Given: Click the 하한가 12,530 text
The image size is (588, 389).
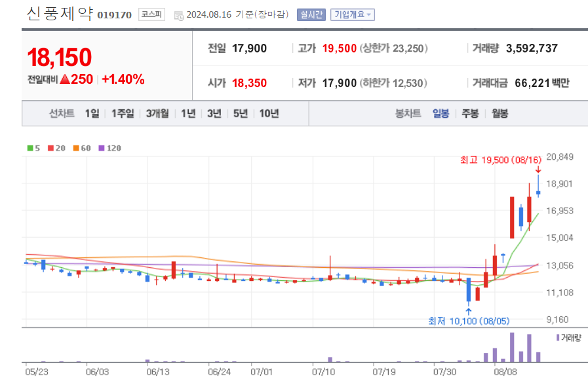Looking at the screenshot, I should pyautogui.click(x=393, y=83).
